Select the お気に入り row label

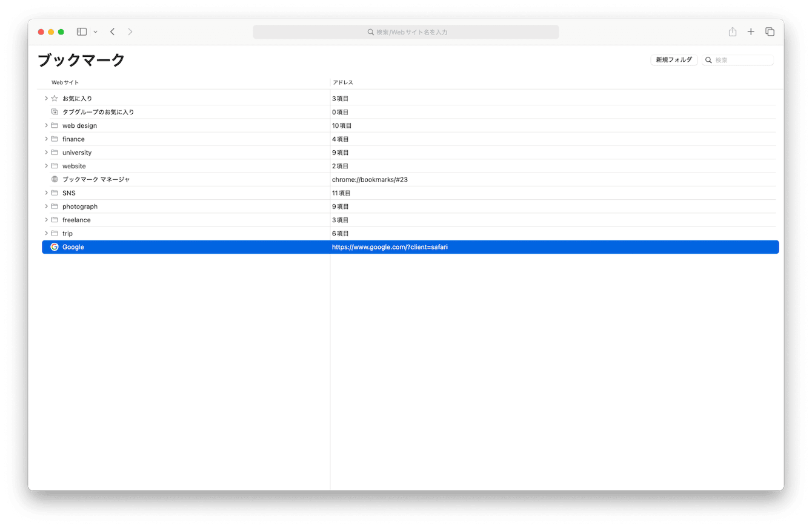pos(77,98)
